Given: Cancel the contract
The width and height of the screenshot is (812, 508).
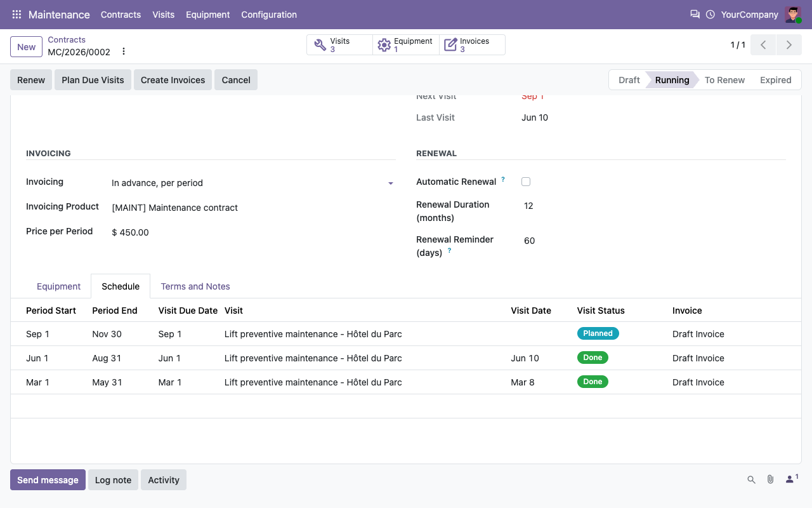Looking at the screenshot, I should tap(236, 80).
